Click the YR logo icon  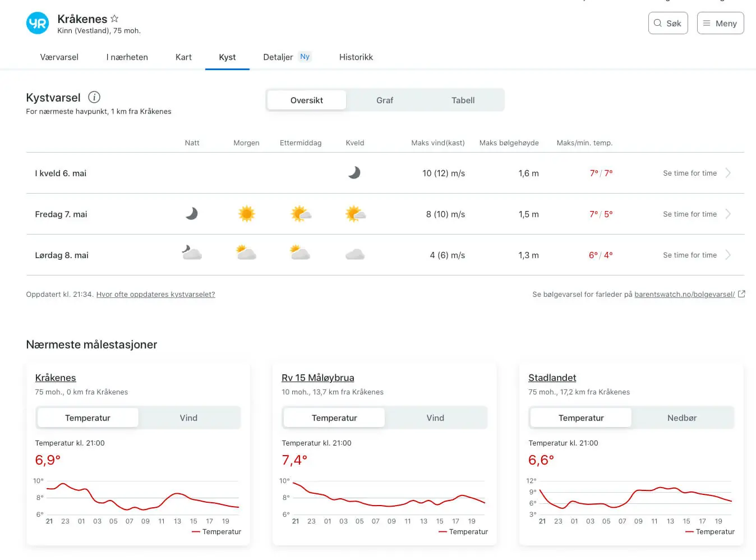click(38, 24)
